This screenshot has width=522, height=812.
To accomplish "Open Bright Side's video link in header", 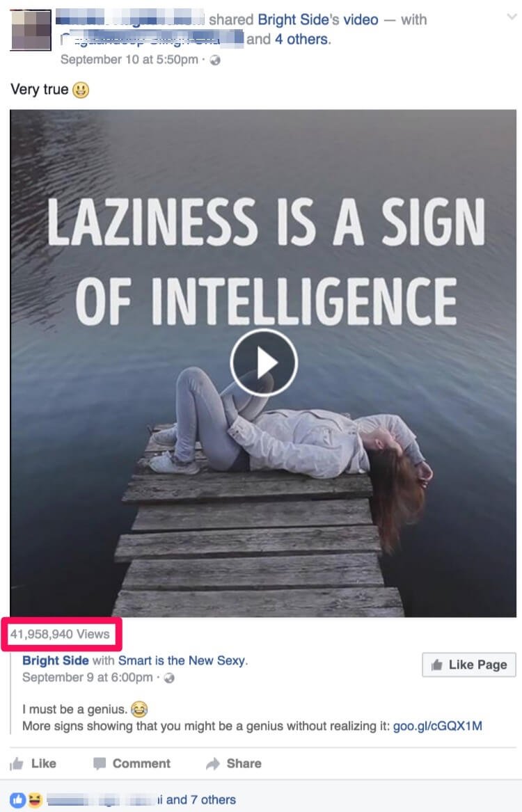I will tap(318, 19).
